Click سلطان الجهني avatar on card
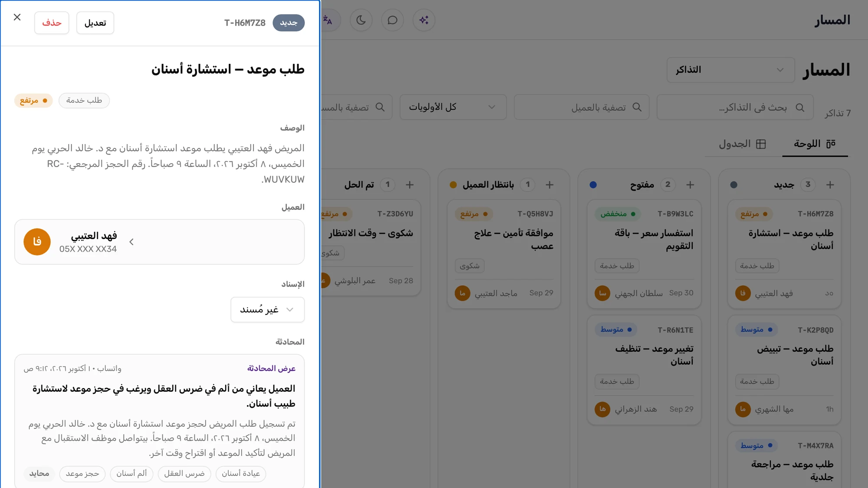The image size is (868, 488). tap(602, 294)
